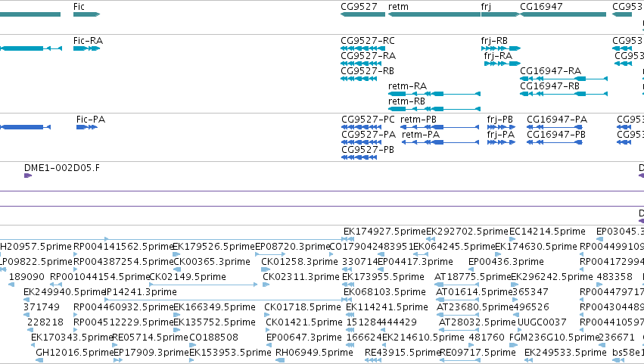This screenshot has width=644, height=364.
Task: Open the Fic-RA transcript label
Action: pos(89,41)
